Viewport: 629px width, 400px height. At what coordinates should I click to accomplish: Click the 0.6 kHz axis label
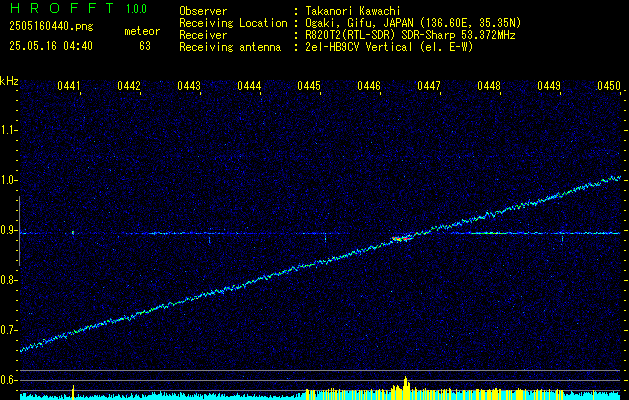[x=8, y=380]
